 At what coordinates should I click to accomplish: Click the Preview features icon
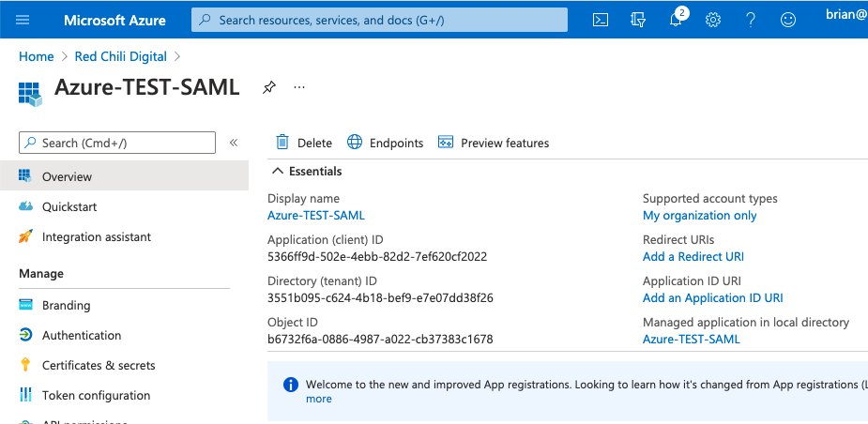446,143
